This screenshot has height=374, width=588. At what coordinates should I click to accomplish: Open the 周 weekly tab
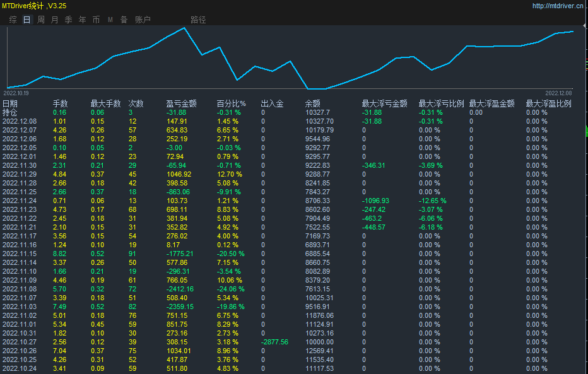(41, 20)
